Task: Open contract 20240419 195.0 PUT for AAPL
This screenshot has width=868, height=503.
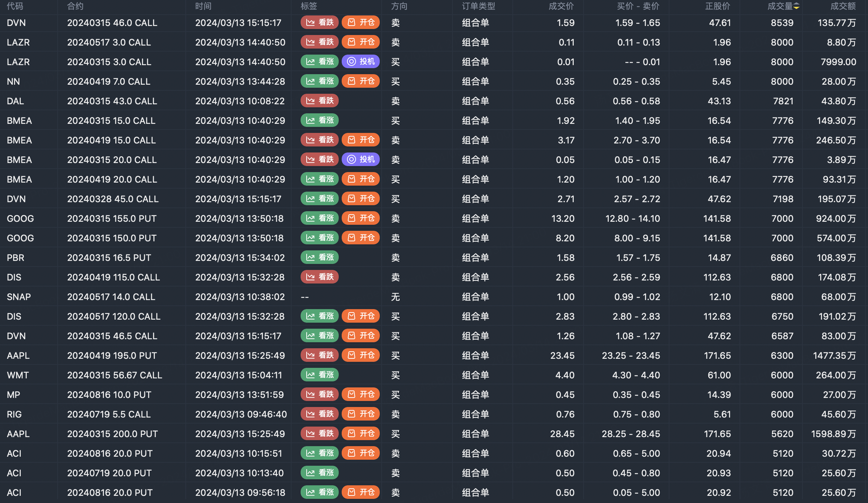Action: click(x=112, y=356)
